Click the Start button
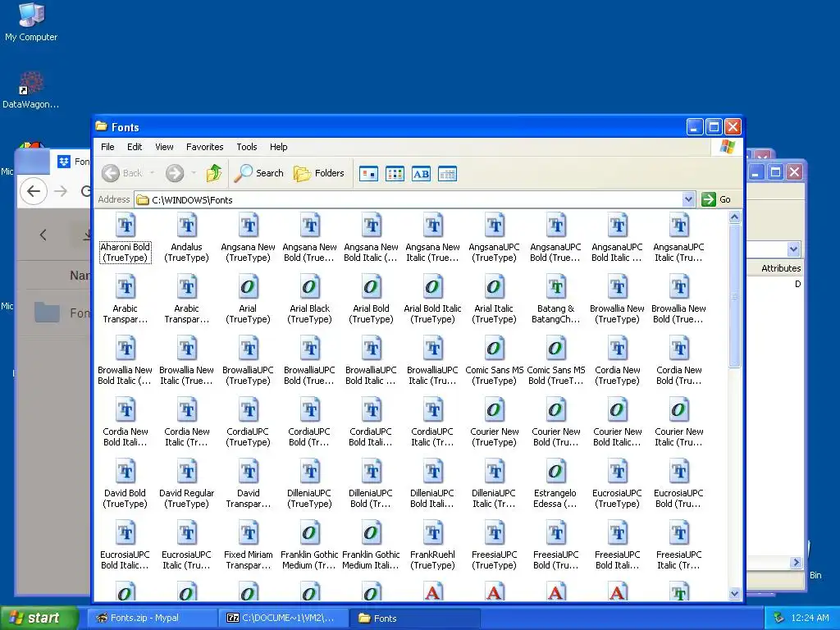The image size is (840, 630). [39, 618]
